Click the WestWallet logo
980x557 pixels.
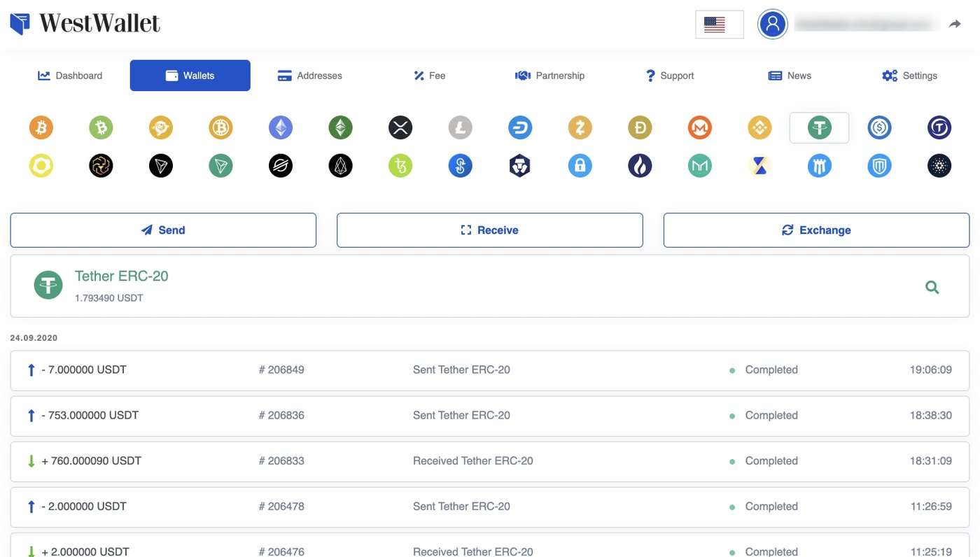(85, 24)
